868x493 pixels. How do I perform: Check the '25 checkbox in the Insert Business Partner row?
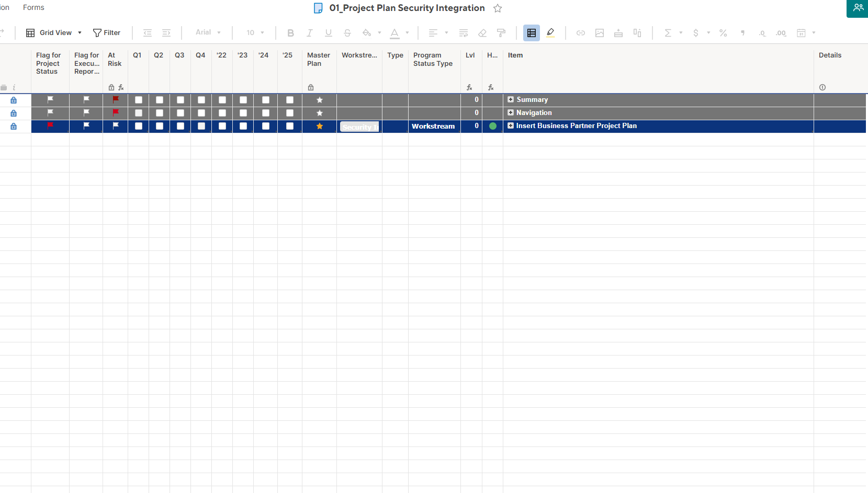(x=290, y=126)
